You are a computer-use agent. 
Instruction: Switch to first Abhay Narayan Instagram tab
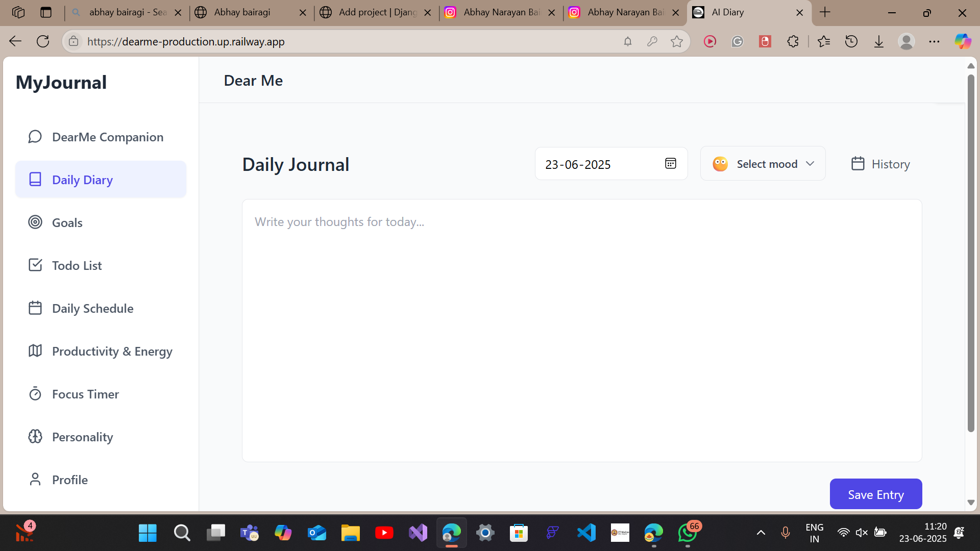(501, 12)
